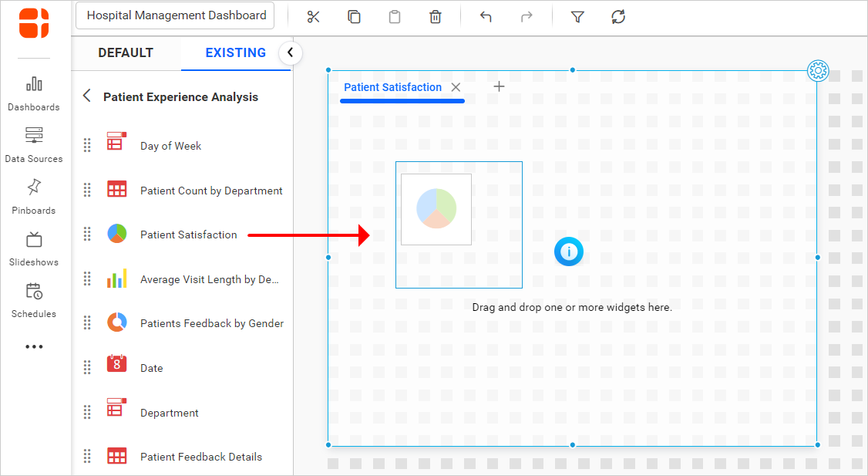
Task: Switch to the DEFAULT tab
Action: coord(126,52)
